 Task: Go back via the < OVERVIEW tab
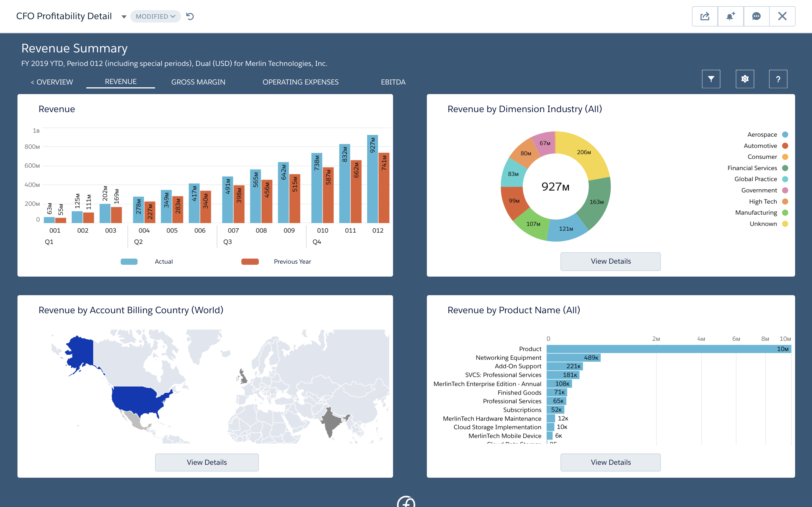(x=52, y=82)
